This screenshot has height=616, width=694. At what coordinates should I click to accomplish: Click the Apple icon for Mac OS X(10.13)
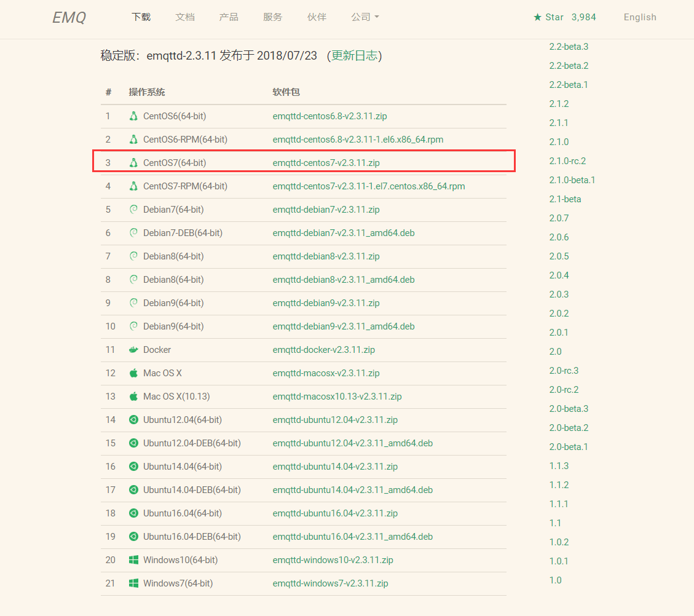[x=133, y=397]
